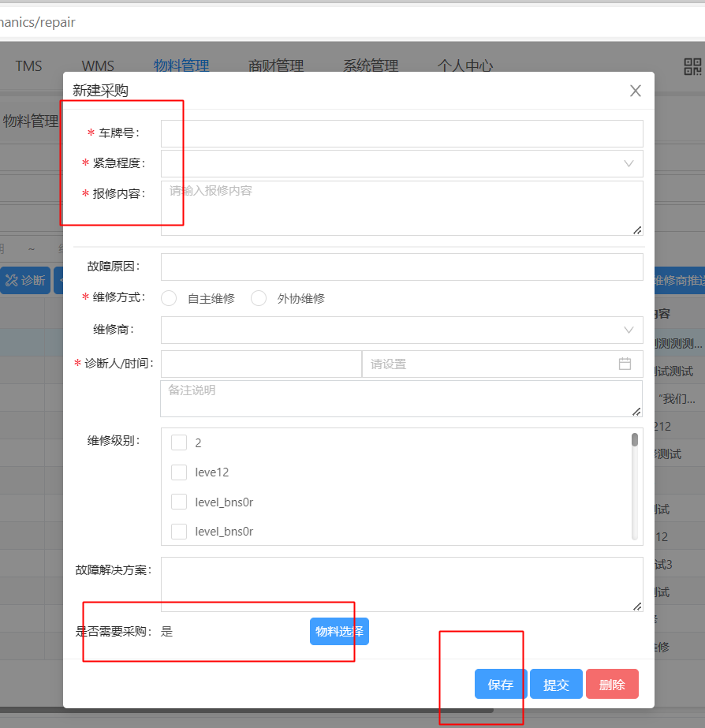Click the 车牌号 input field
This screenshot has height=728, width=705.
pyautogui.click(x=401, y=133)
